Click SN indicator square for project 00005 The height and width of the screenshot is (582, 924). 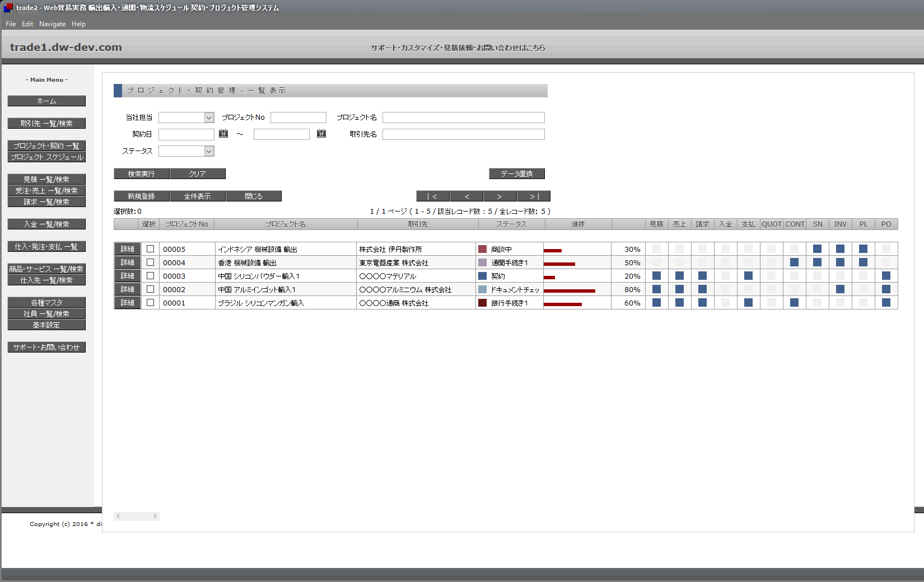coord(817,249)
